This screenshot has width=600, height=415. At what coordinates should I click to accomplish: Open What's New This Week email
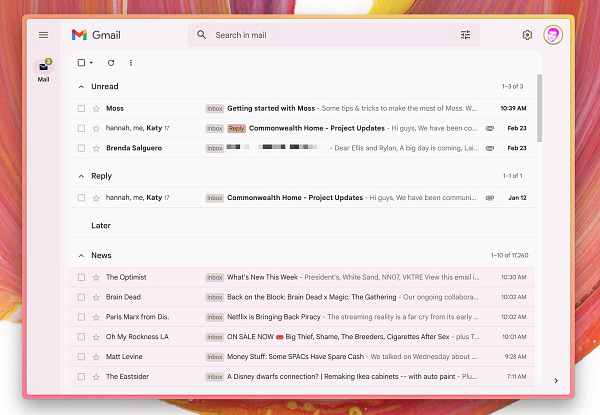[302, 277]
